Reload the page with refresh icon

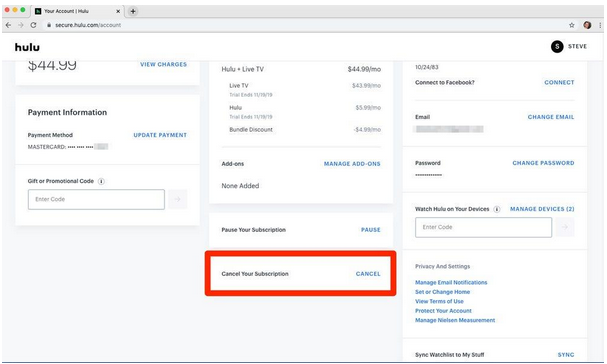pyautogui.click(x=33, y=25)
